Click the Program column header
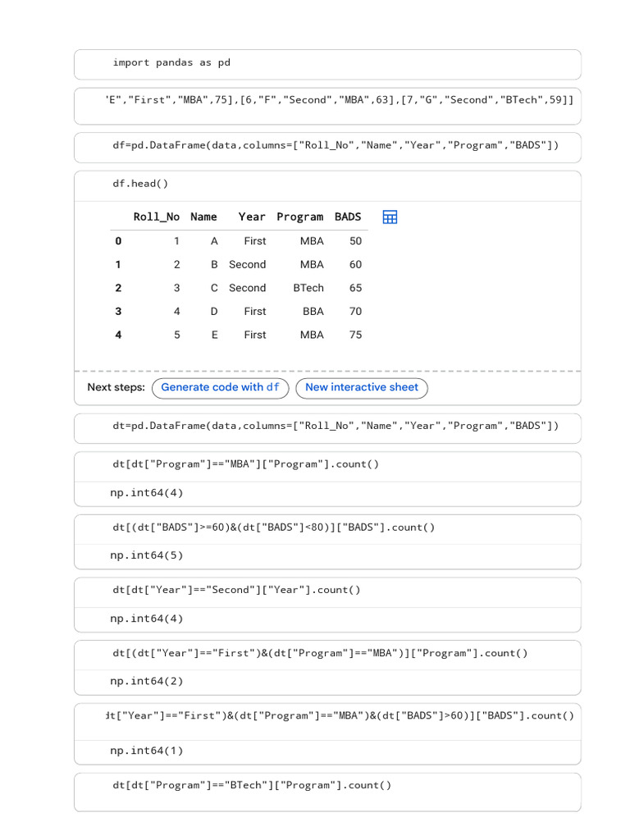 point(300,217)
